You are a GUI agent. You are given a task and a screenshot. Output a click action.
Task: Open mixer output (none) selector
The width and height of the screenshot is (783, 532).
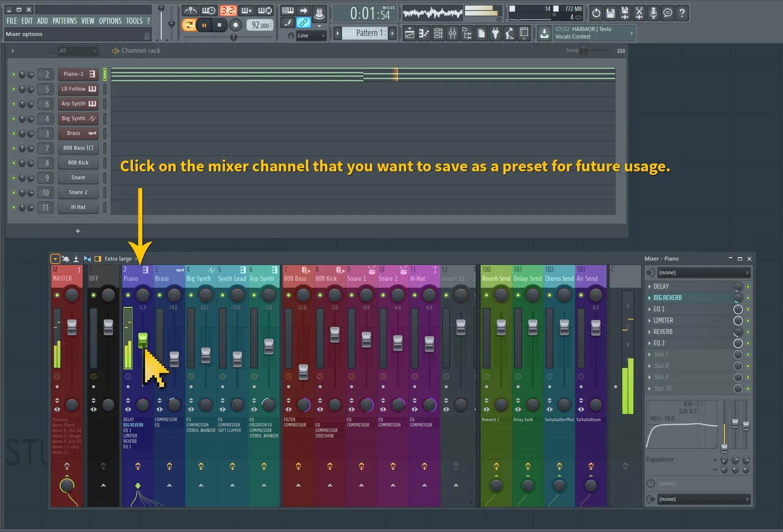pyautogui.click(x=703, y=499)
